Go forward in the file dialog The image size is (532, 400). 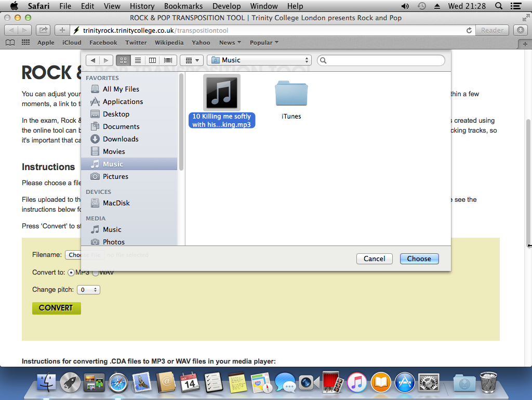click(x=106, y=60)
